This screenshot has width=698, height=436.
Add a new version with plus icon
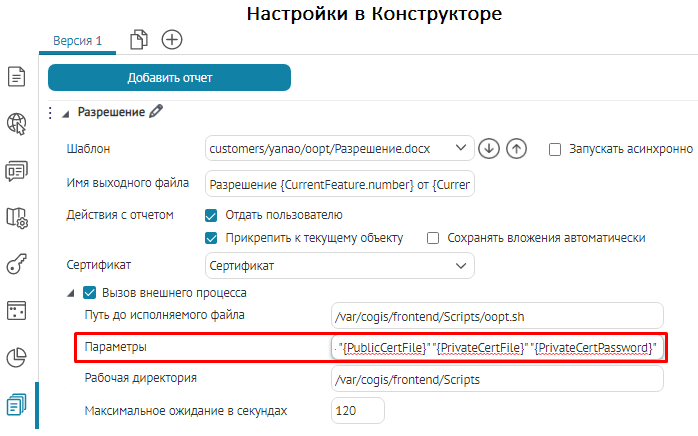tap(172, 39)
